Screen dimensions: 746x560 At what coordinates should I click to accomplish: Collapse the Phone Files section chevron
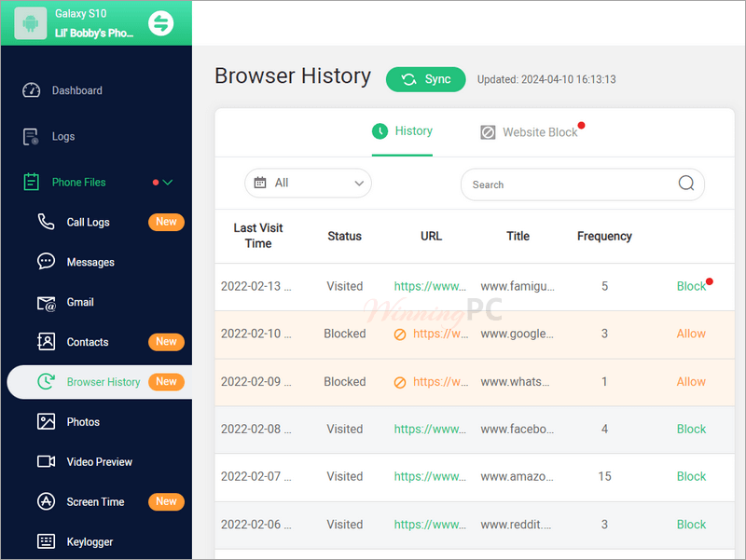pos(168,182)
